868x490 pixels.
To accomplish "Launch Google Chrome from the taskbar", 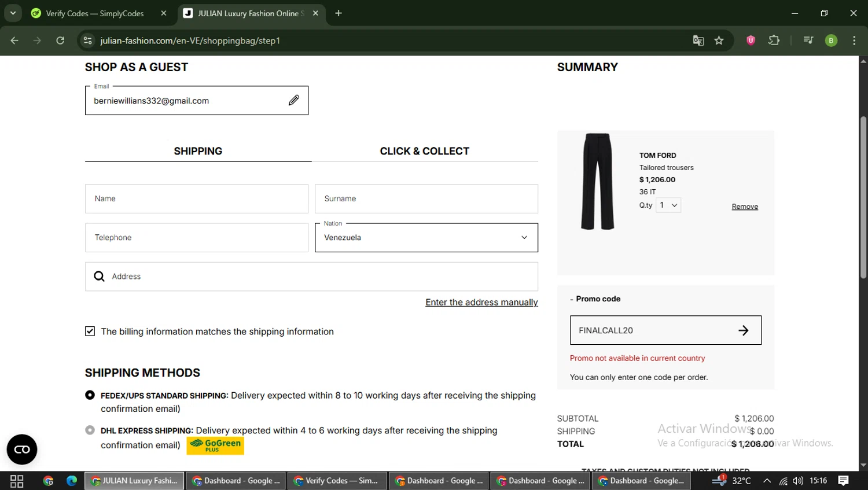I will (x=48, y=481).
